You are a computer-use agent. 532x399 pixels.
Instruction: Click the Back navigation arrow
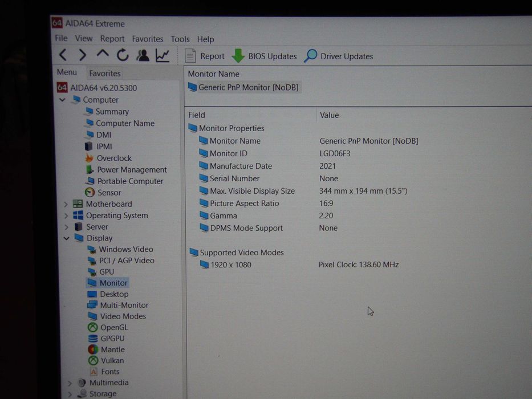click(63, 55)
